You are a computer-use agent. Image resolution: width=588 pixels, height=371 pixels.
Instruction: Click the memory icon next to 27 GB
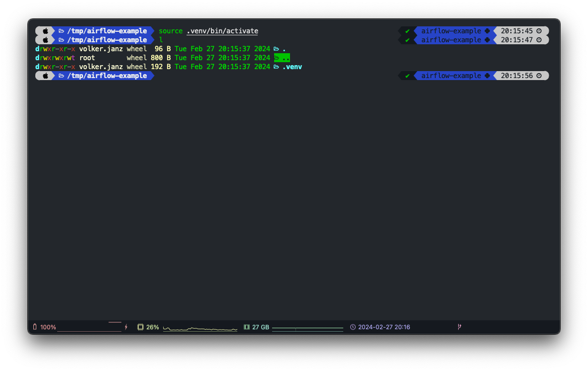click(246, 327)
